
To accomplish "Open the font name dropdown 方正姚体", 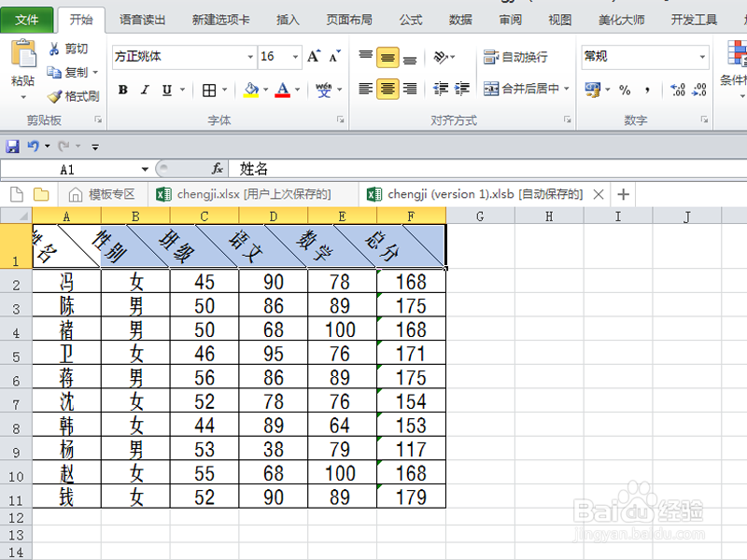I will click(x=250, y=57).
